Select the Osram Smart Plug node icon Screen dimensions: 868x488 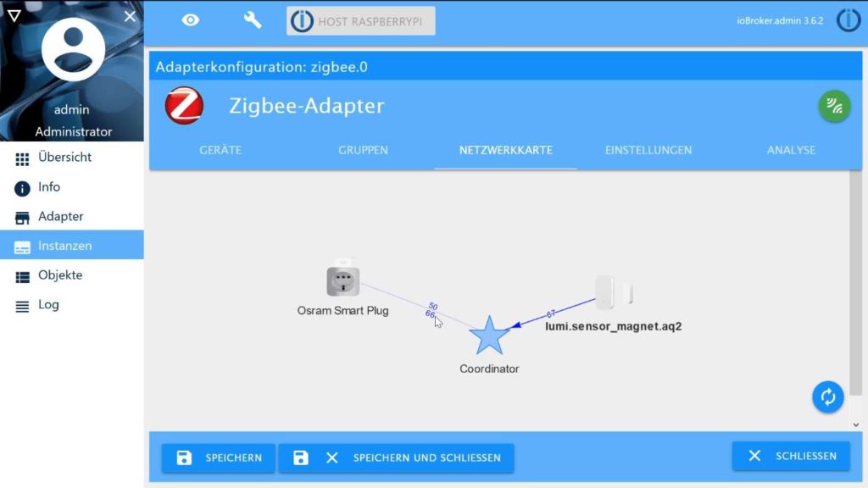(342, 280)
